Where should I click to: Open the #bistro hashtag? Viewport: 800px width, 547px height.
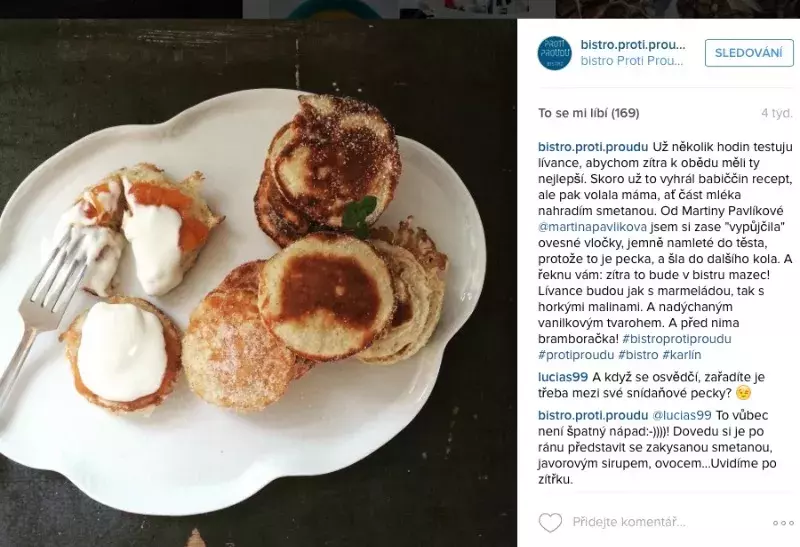[638, 355]
